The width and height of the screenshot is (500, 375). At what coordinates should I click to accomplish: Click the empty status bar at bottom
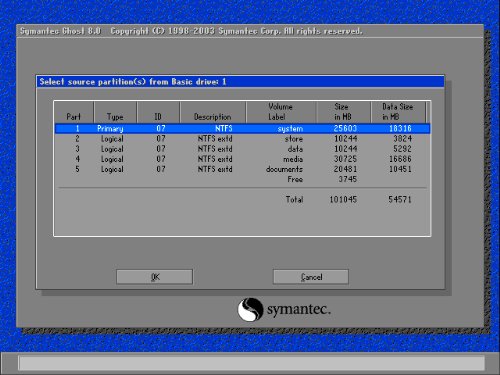(252, 363)
